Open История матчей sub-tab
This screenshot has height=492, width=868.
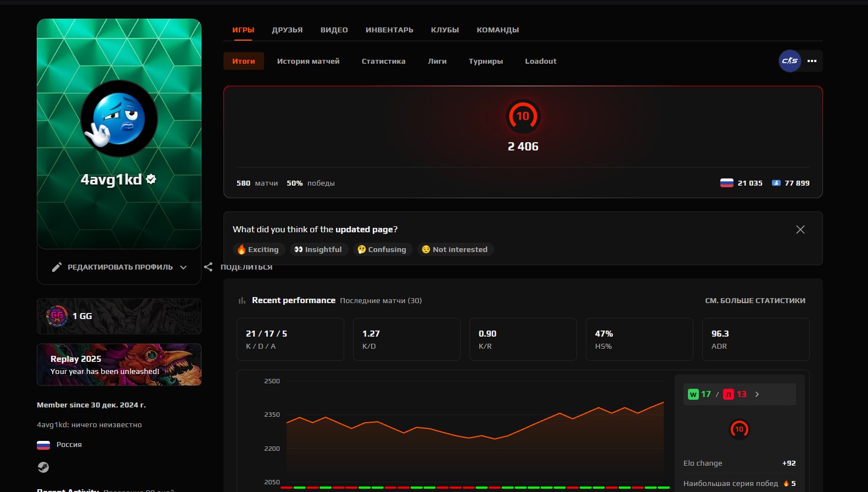click(308, 61)
